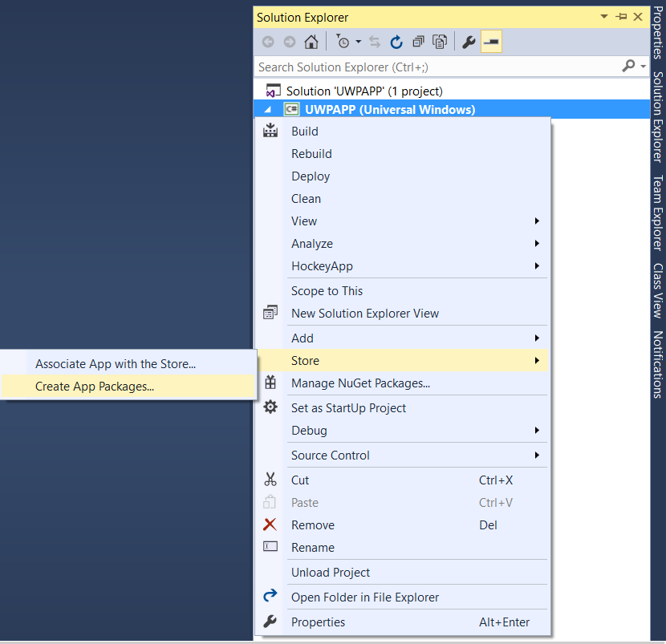Click the scissors icon next to Cut
This screenshot has height=644, width=666.
pyautogui.click(x=270, y=480)
